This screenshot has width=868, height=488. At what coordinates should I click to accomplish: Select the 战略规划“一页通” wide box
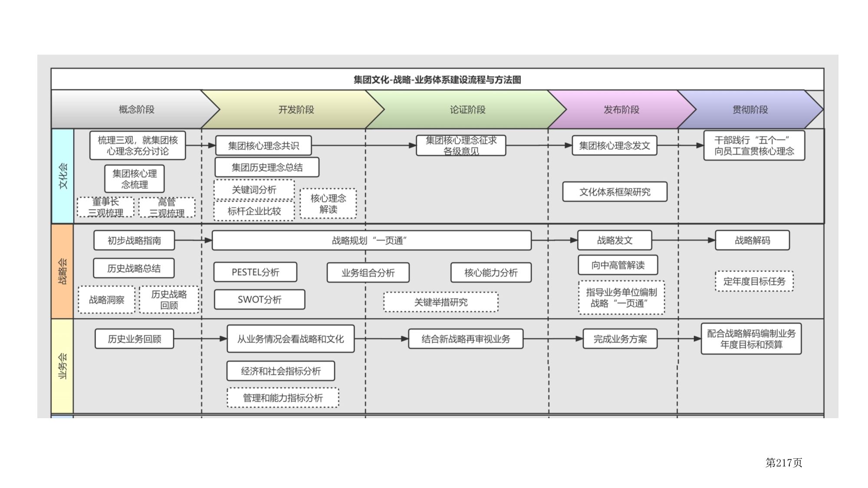click(x=371, y=240)
